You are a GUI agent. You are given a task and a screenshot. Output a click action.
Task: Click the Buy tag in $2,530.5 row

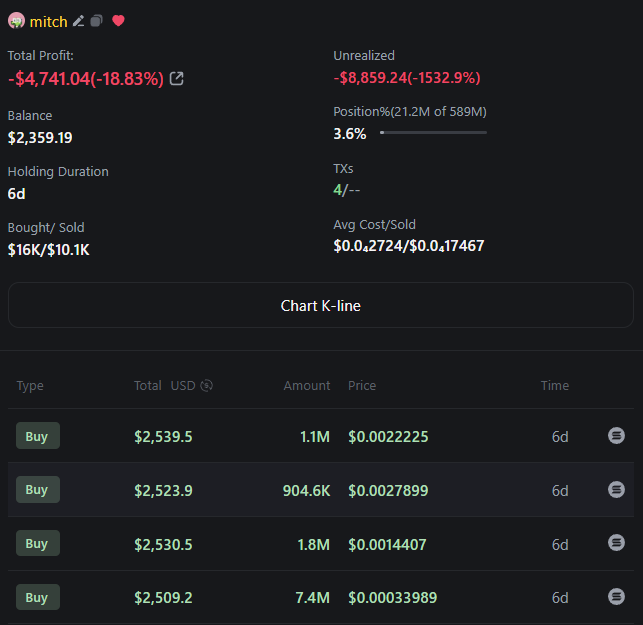coord(38,543)
